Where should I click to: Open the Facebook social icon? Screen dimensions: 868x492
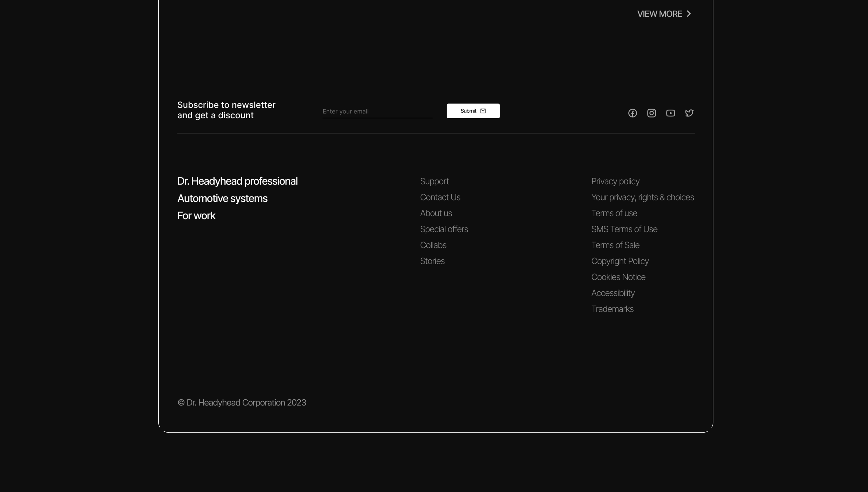tap(632, 113)
